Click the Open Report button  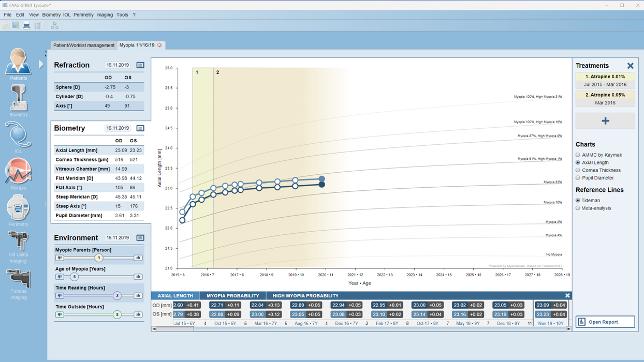(605, 322)
